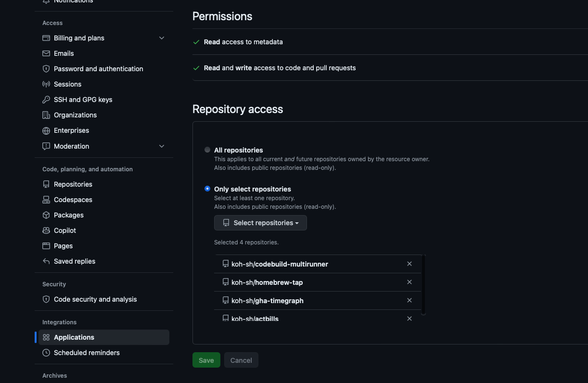588x383 pixels.
Task: Click the reply arrow icon beside Saved replies
Action: (x=46, y=261)
